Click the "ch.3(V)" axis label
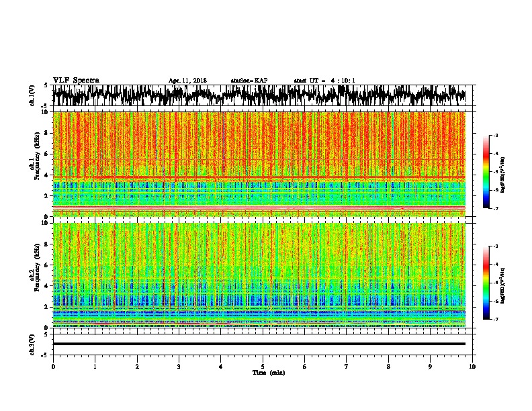 (x=32, y=345)
